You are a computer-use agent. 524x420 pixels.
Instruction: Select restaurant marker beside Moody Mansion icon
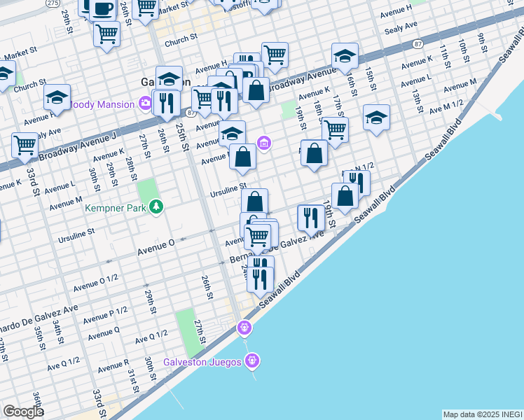coord(166,104)
